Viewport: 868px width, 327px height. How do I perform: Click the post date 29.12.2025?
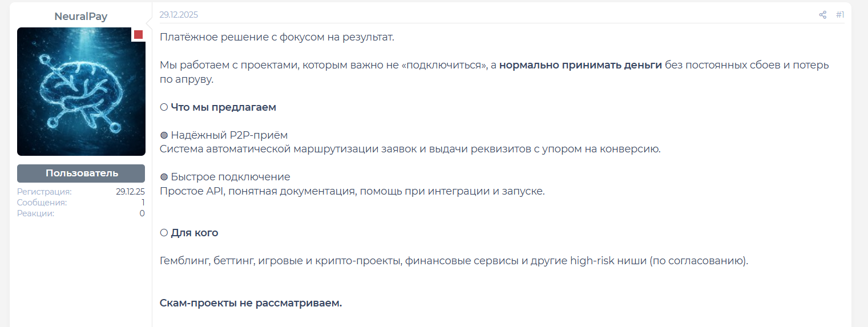coord(179,15)
